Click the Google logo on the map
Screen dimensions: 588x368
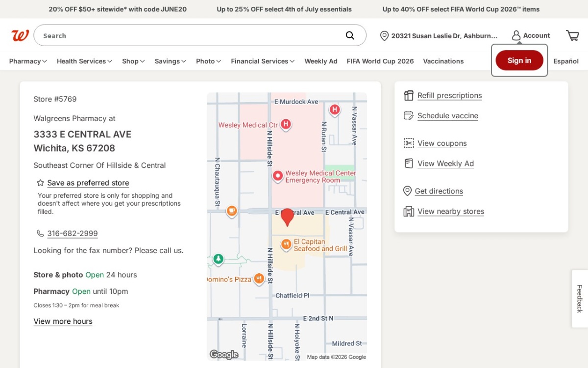(x=224, y=354)
